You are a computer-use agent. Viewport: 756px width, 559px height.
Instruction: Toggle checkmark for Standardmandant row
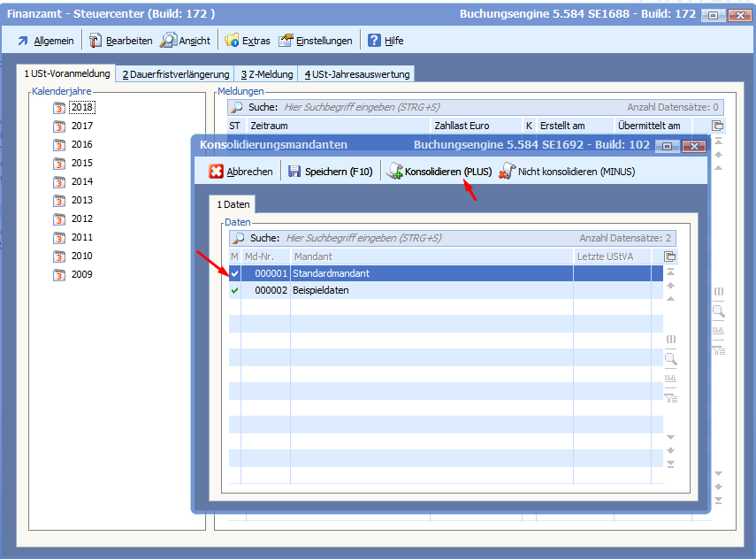pyautogui.click(x=234, y=274)
